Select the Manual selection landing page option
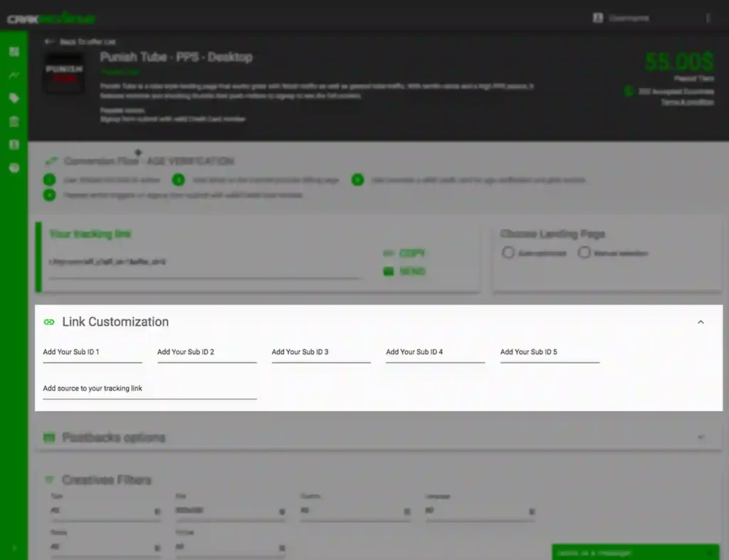 coord(584,253)
